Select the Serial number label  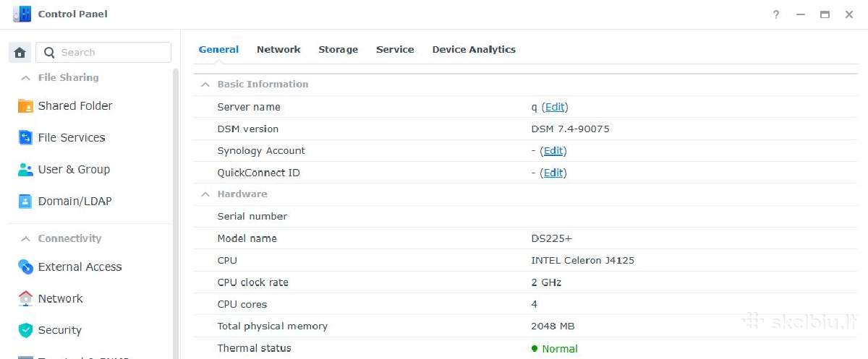point(252,217)
